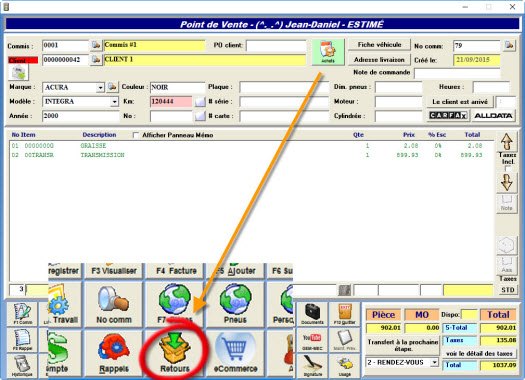Screen dimensions: 525x380
Task: Click the lookup icon next to No comm
Action: (x=509, y=45)
